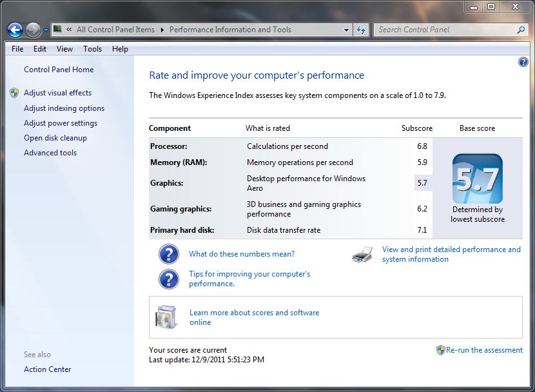The width and height of the screenshot is (535, 392).
Task: Click 'What do these numbers mean?' link
Action: point(242,254)
